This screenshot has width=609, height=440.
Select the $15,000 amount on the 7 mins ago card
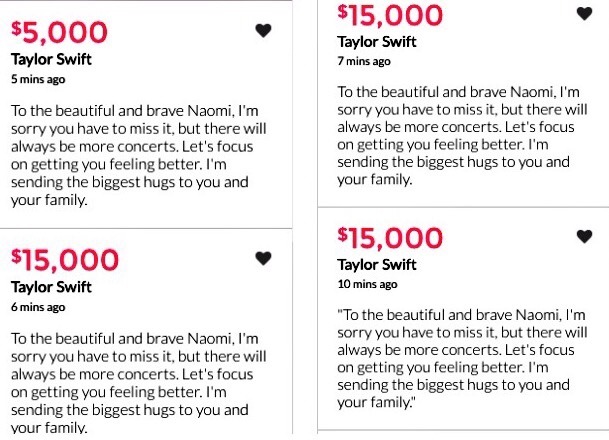391,14
